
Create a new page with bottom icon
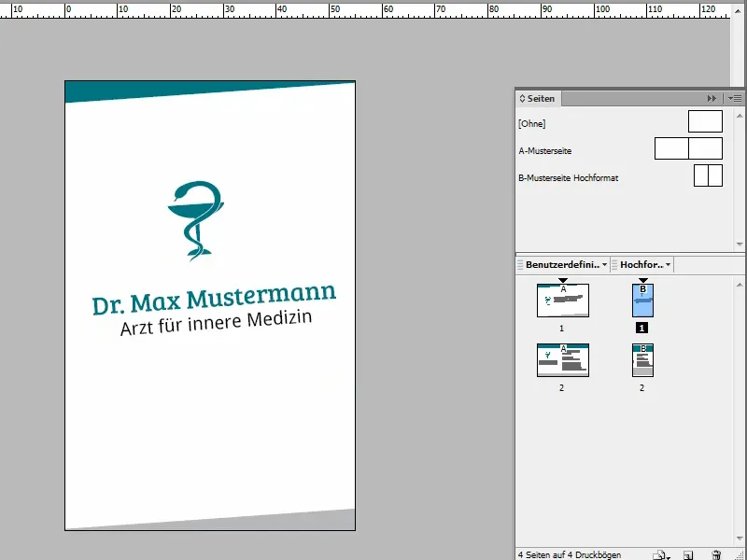tap(688, 555)
